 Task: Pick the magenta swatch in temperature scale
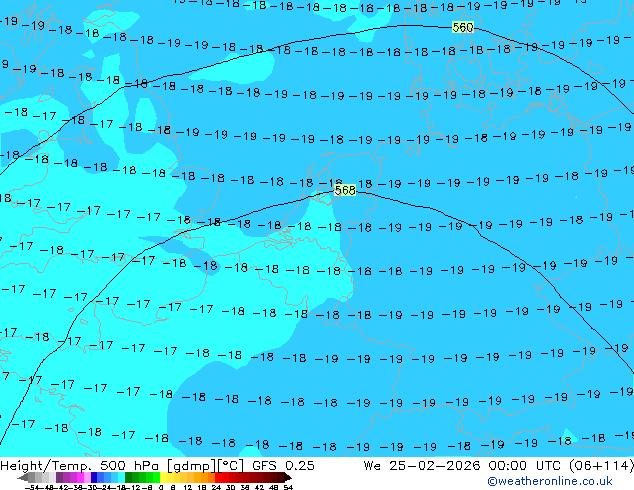pos(80,478)
